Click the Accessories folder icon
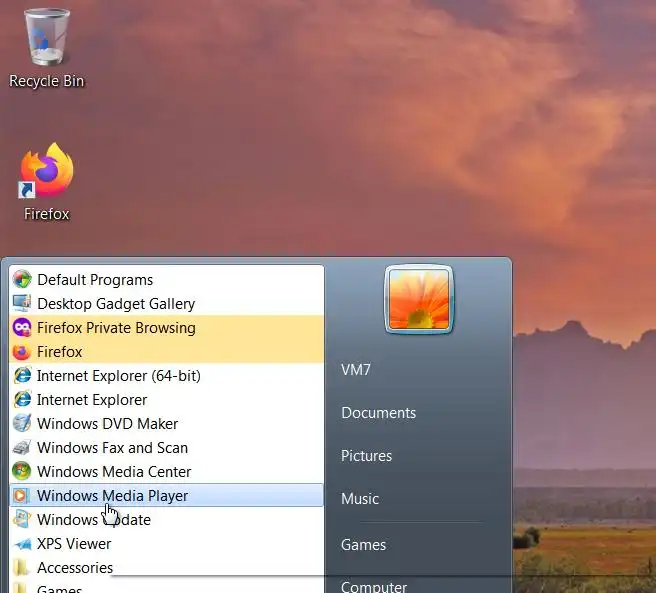The image size is (656, 593). [21, 567]
